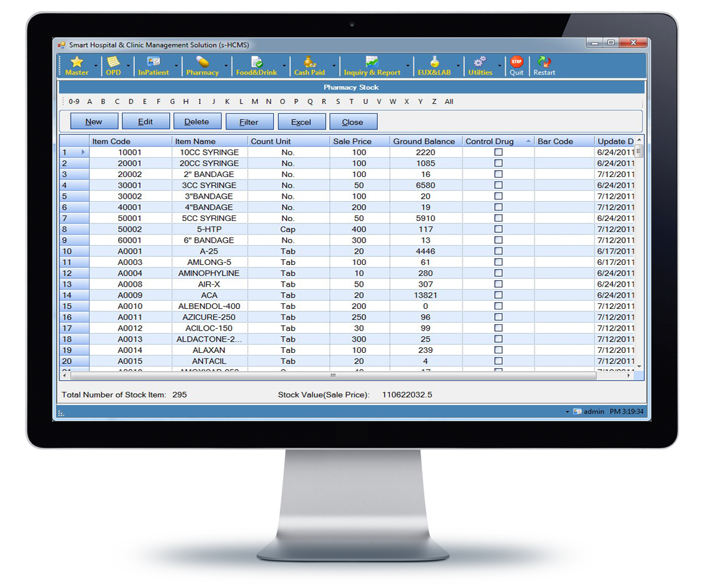Open the Master star icon menu

coord(77,63)
